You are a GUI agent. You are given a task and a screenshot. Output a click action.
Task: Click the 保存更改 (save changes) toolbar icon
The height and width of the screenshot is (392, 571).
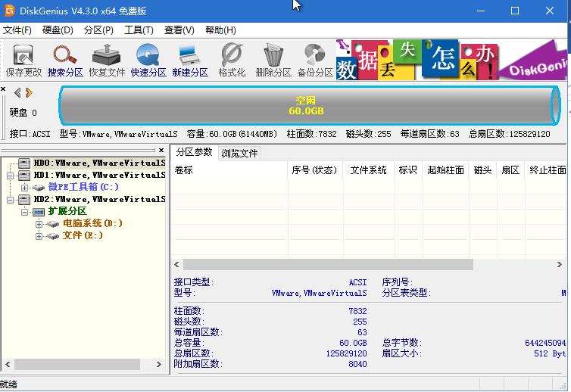click(x=23, y=61)
